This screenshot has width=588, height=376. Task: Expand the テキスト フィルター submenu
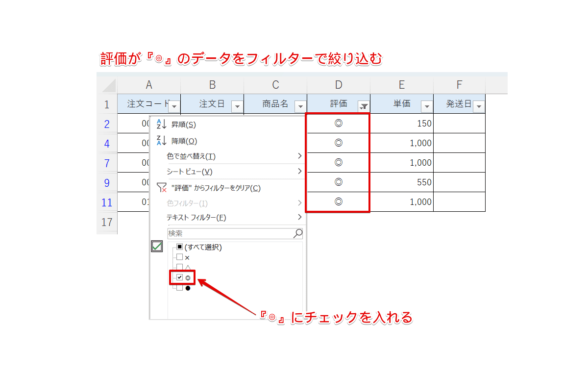(299, 217)
